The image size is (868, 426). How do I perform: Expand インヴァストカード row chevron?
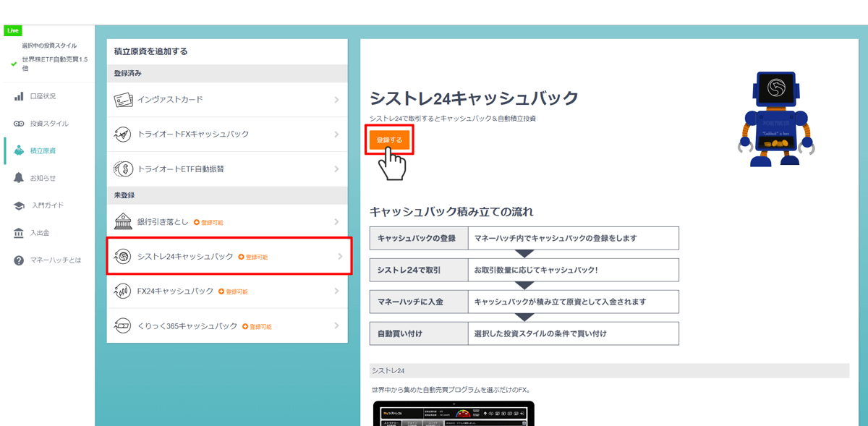(x=336, y=100)
